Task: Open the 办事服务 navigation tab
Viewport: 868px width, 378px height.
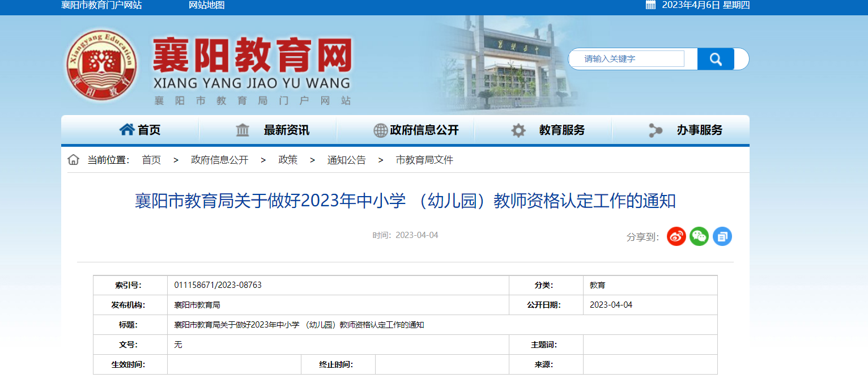Action: coord(681,130)
